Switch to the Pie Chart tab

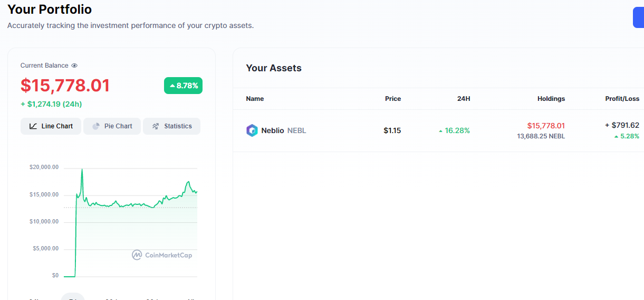112,126
